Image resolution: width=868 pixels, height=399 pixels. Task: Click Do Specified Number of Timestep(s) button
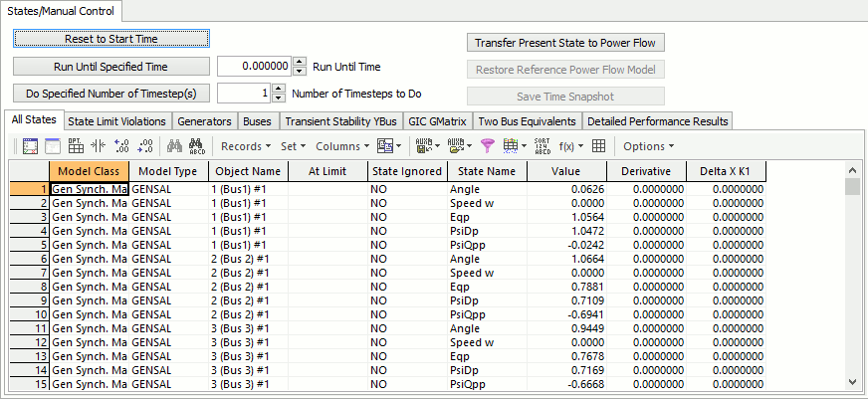[110, 94]
